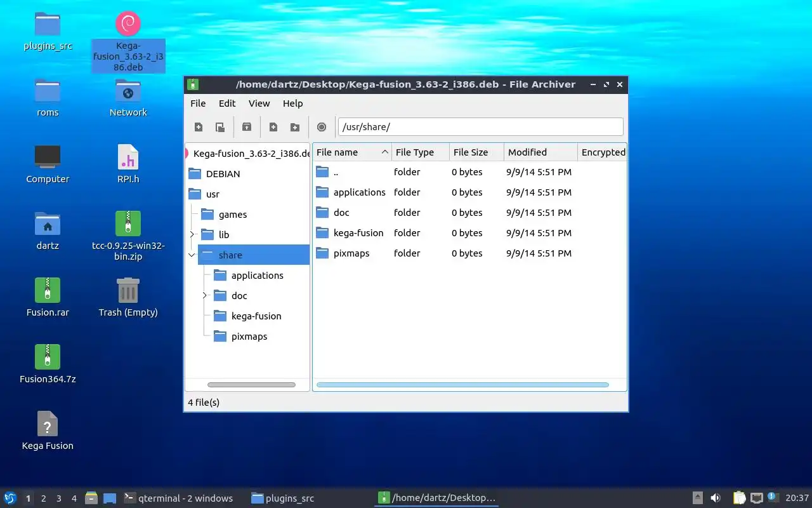
Task: Open the network tray icon
Action: click(757, 498)
